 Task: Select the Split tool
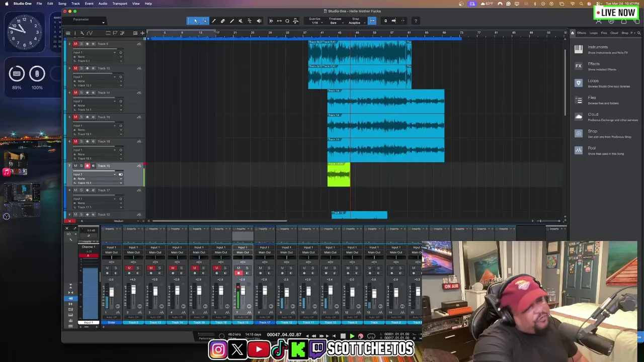(214, 21)
